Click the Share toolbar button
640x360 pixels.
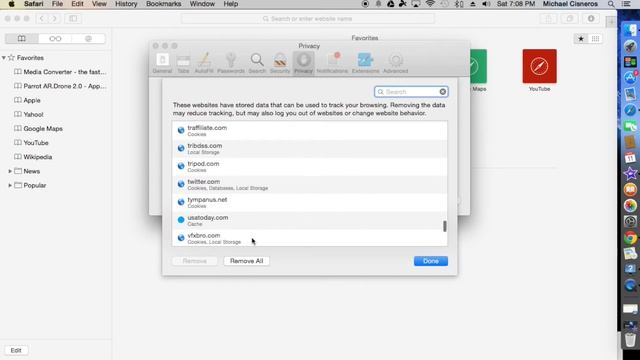548,19
